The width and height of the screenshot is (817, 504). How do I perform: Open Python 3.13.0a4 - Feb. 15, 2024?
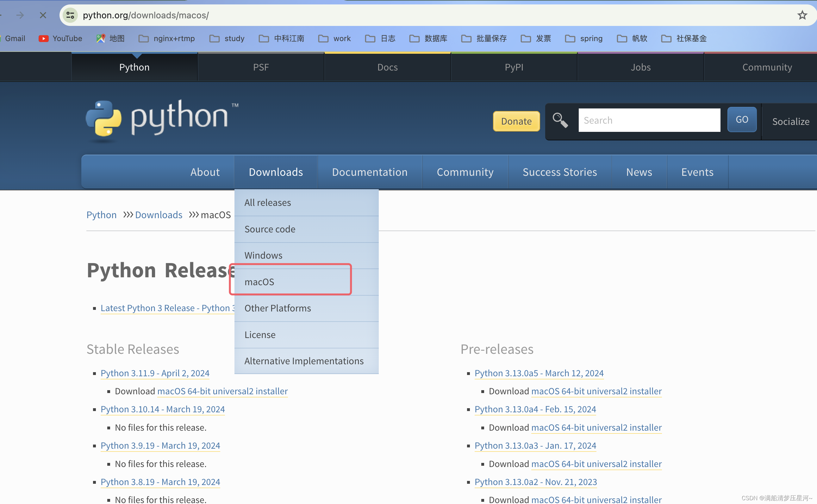pyautogui.click(x=535, y=409)
